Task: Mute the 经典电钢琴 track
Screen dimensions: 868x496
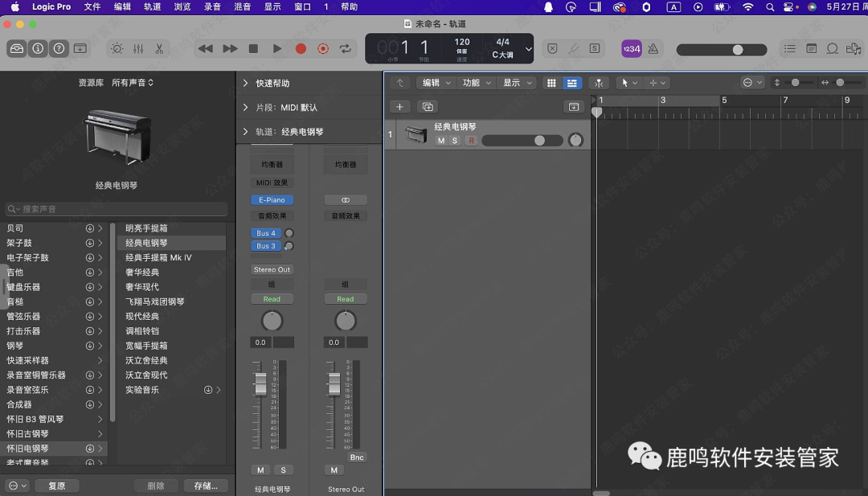Action: (x=440, y=141)
